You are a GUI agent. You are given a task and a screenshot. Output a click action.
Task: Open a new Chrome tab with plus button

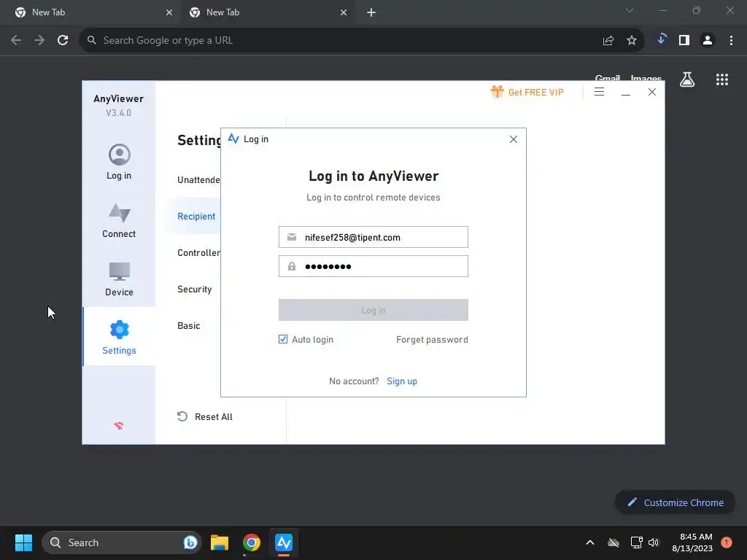371,12
